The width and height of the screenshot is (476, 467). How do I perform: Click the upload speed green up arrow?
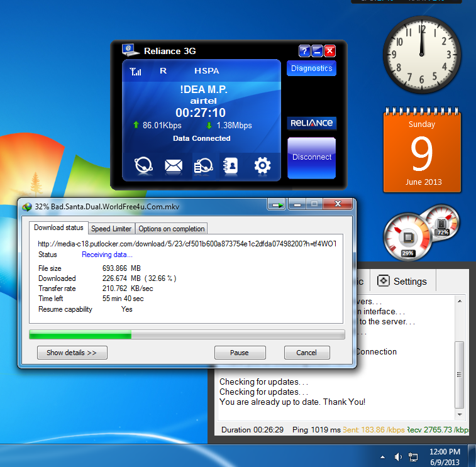[x=136, y=124]
